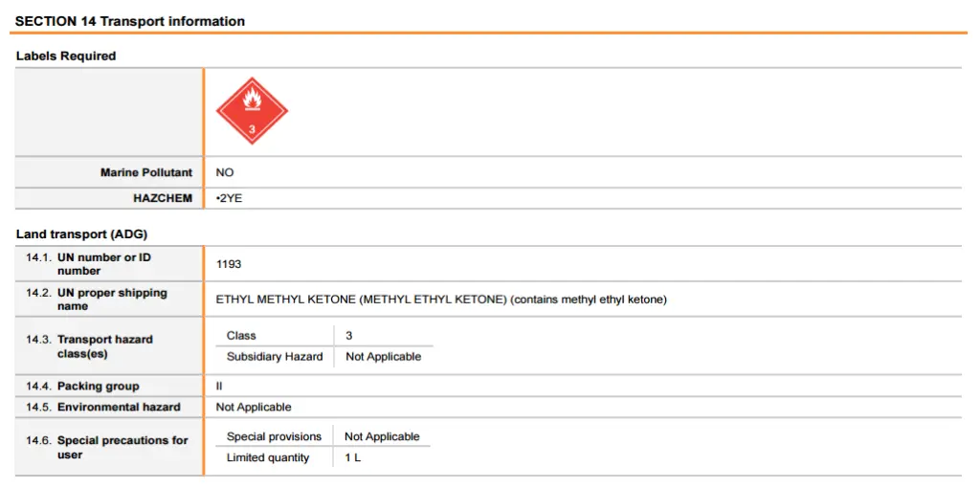
Task: Click the 14.5 Environmental hazard label
Action: (x=118, y=407)
